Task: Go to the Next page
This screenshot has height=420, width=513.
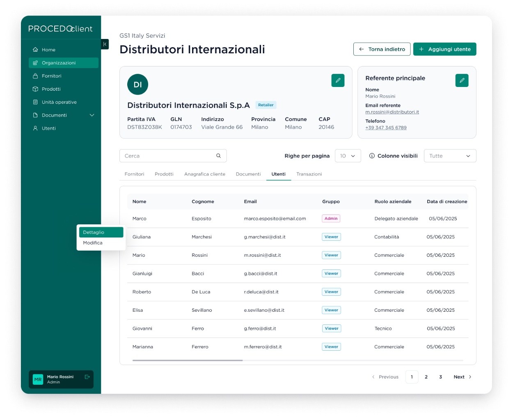Action: tap(463, 377)
